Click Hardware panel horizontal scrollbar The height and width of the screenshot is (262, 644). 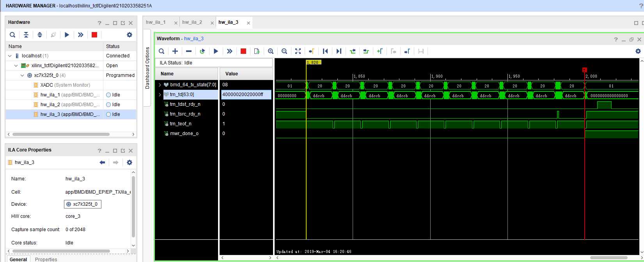point(61,134)
